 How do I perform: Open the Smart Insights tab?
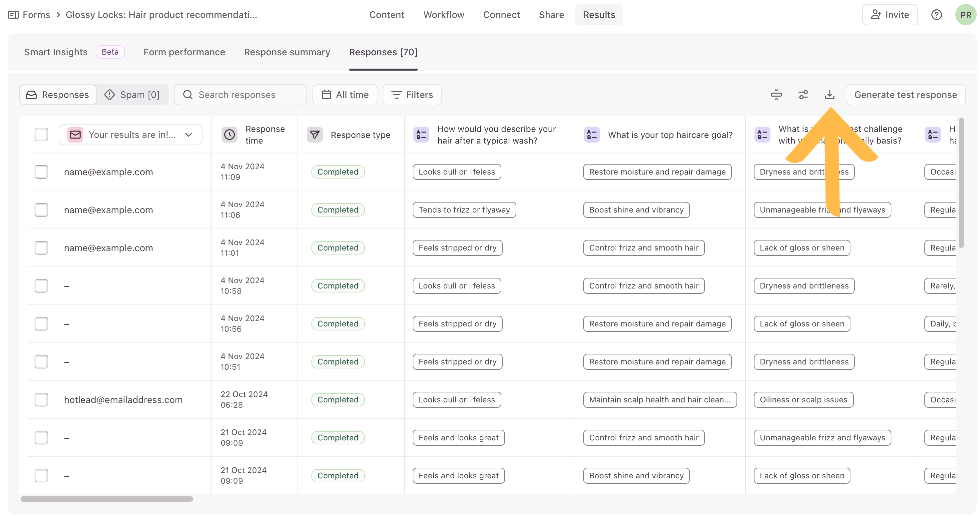(56, 52)
